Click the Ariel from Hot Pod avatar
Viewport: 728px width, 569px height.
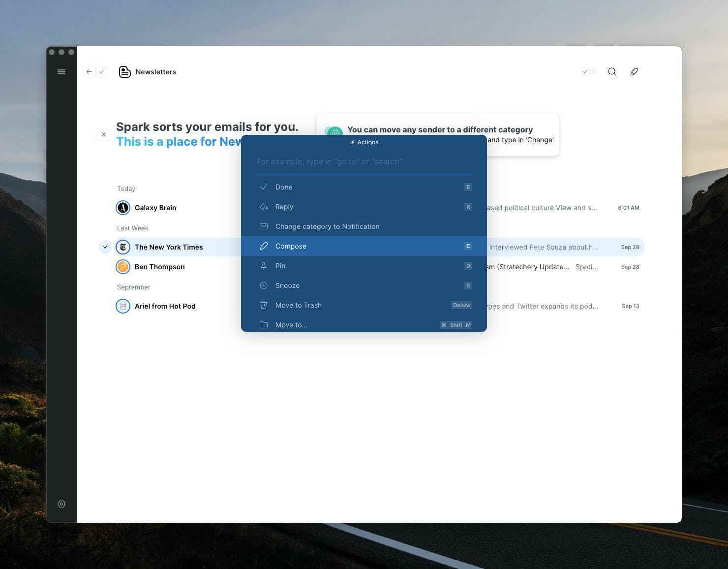(123, 306)
